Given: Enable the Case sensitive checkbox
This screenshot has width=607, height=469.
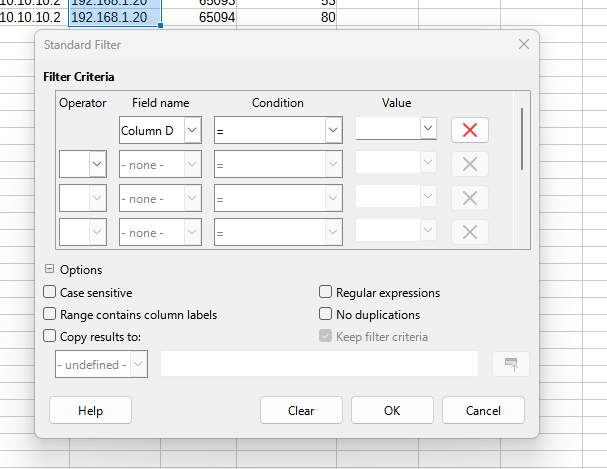Looking at the screenshot, I should click(50, 292).
